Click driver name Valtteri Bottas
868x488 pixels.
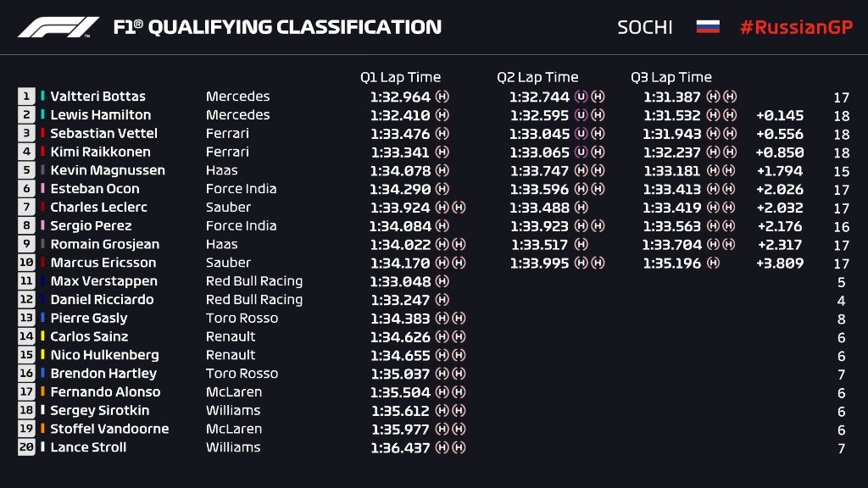(x=97, y=97)
